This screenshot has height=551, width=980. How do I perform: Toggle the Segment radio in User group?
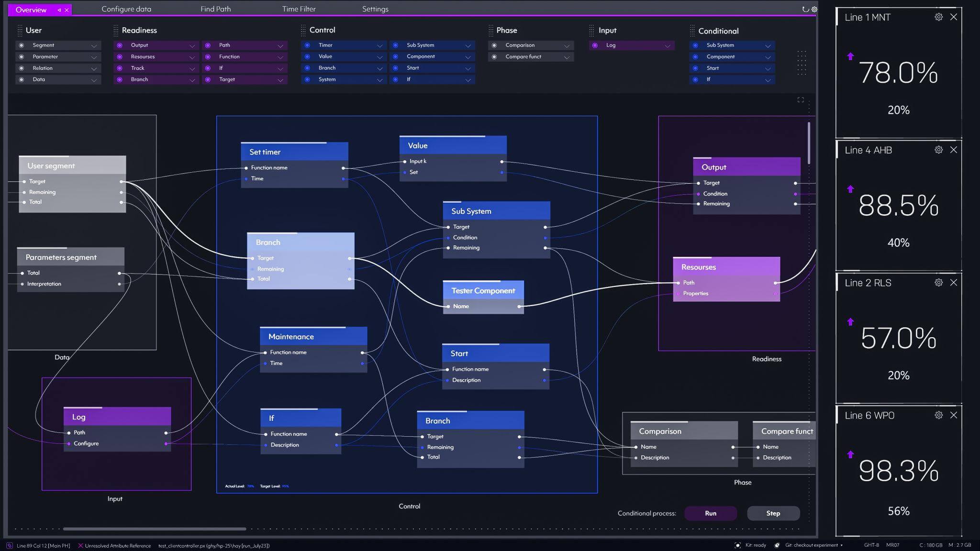pyautogui.click(x=21, y=45)
